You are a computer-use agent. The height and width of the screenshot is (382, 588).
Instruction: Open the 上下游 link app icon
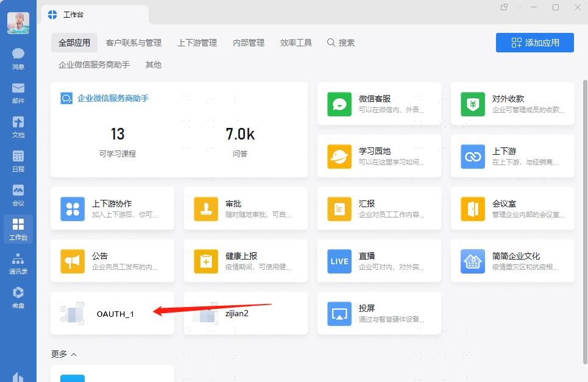click(472, 157)
